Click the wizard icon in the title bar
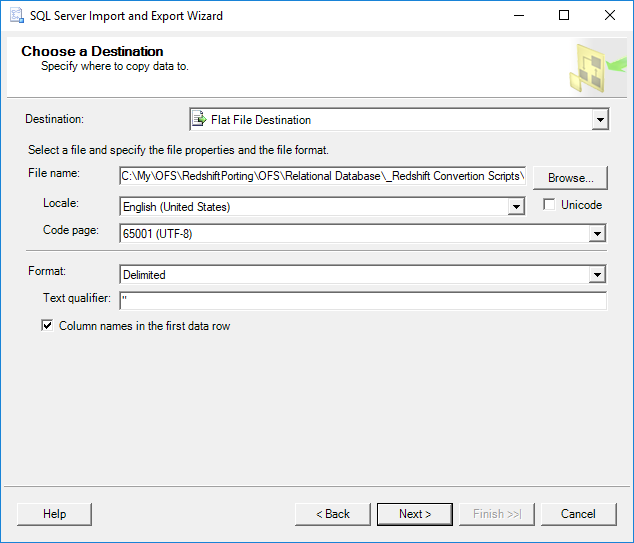This screenshot has width=634, height=543. (17, 15)
